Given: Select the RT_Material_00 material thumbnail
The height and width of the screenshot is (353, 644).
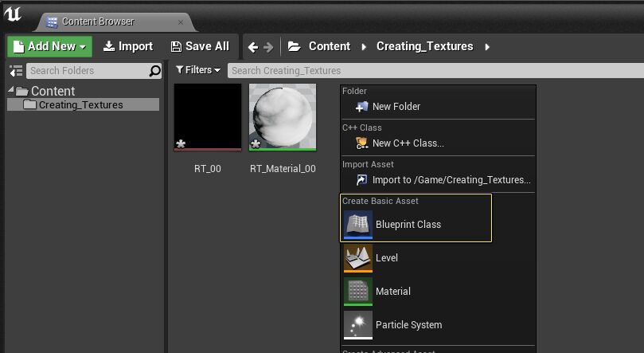Looking at the screenshot, I should tap(283, 117).
